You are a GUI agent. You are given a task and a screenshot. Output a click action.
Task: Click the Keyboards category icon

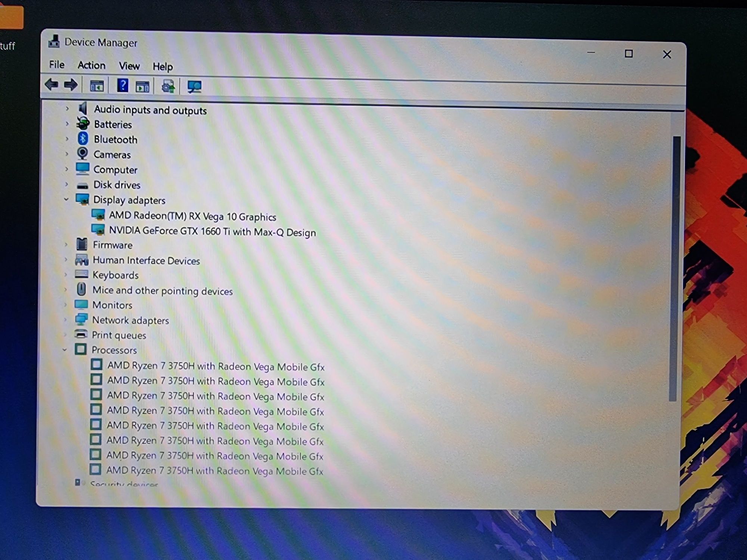click(81, 274)
